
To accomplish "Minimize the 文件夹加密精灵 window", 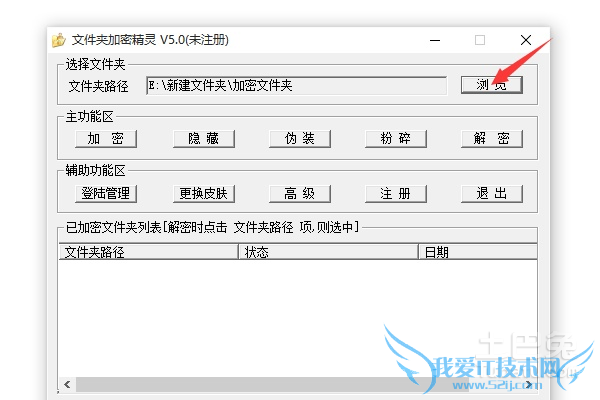I will [x=435, y=40].
